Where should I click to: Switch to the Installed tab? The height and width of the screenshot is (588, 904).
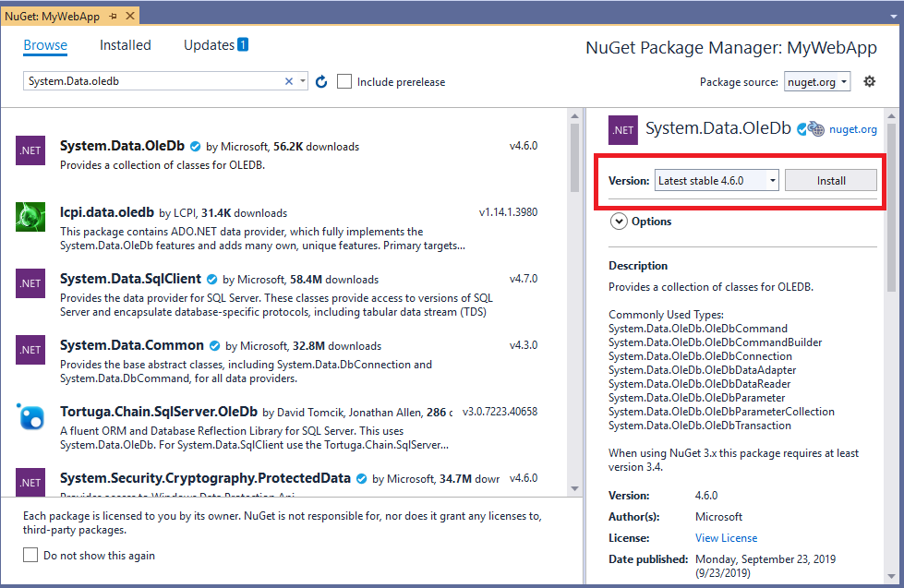(x=125, y=45)
